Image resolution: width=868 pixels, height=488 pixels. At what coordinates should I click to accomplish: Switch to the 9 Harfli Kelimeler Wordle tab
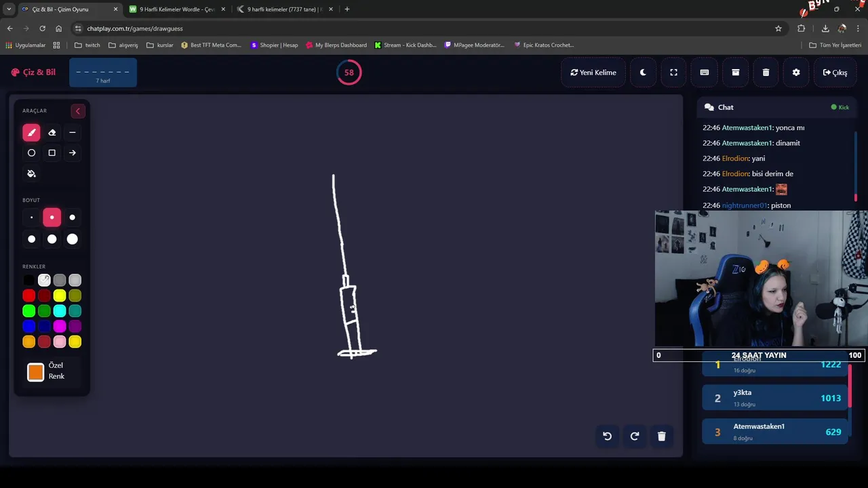[x=178, y=9]
